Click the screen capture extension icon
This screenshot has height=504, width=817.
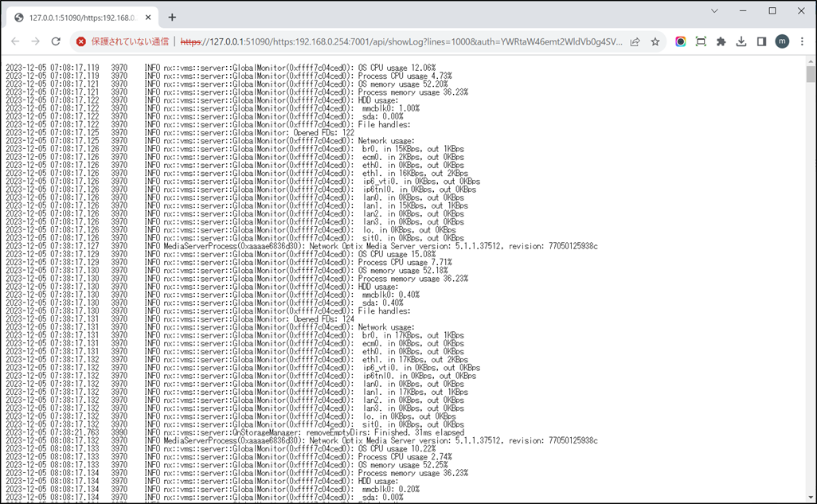[701, 41]
